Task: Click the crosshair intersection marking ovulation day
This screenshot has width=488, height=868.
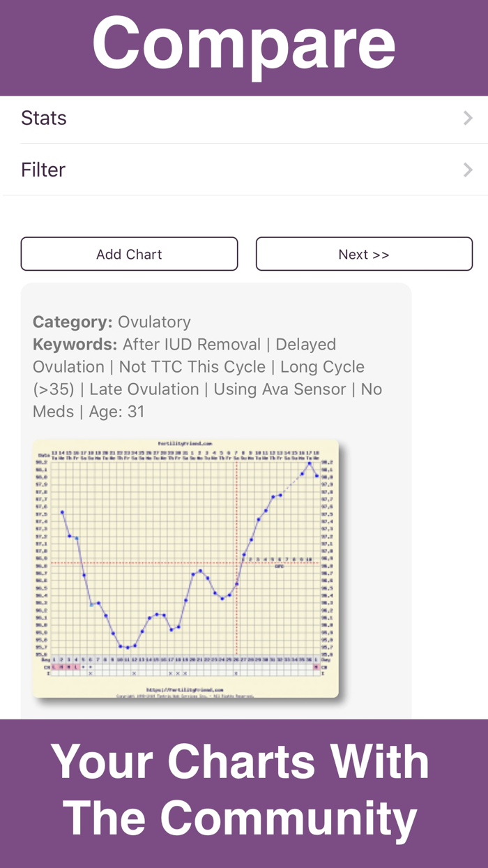Action: (236, 563)
